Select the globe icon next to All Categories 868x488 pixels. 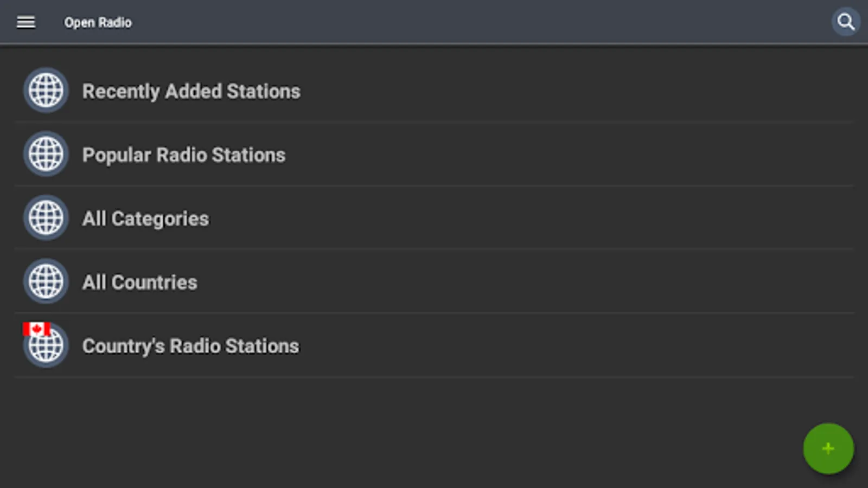[46, 218]
